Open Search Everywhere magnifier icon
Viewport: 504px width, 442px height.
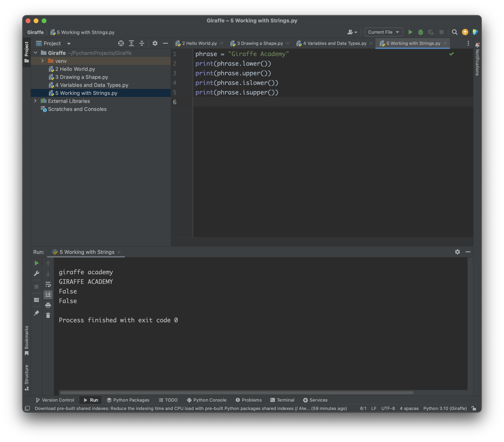455,32
